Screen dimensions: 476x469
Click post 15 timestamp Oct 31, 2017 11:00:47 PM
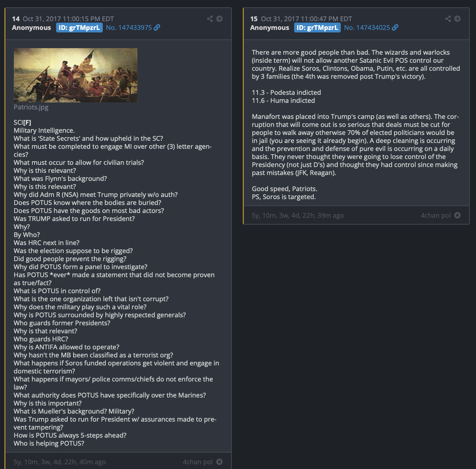307,19
